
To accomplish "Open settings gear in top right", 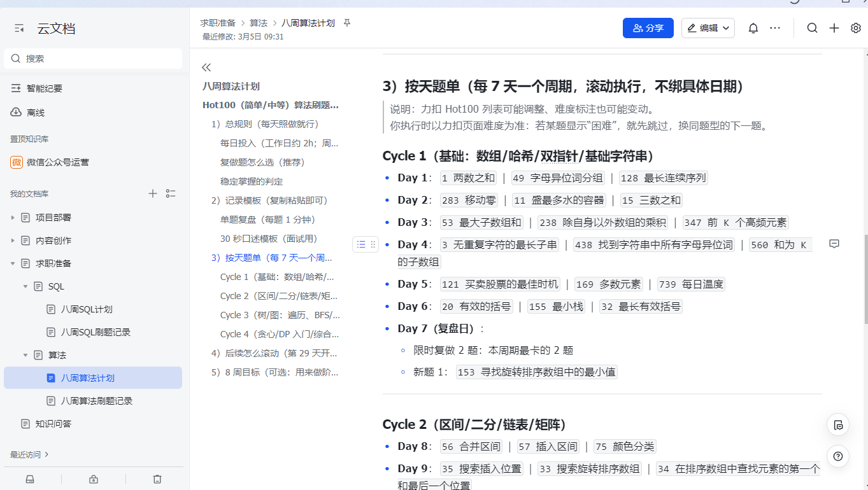I will pos(856,28).
